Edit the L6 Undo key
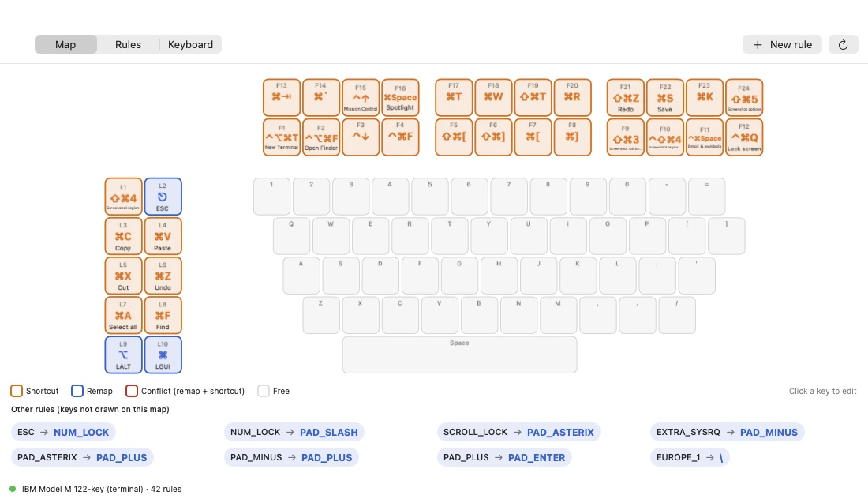 163,276
